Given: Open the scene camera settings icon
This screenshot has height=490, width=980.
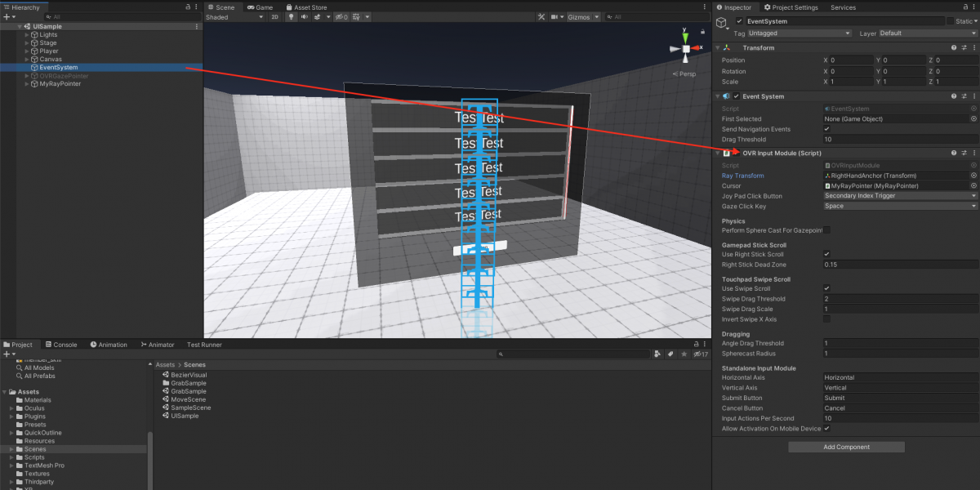Looking at the screenshot, I should (x=555, y=17).
